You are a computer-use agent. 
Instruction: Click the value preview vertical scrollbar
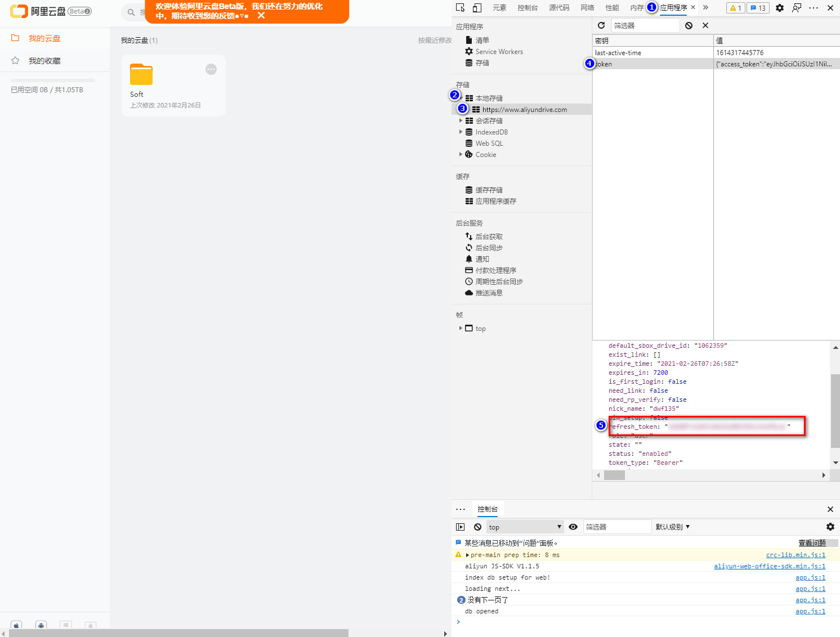coord(835,411)
